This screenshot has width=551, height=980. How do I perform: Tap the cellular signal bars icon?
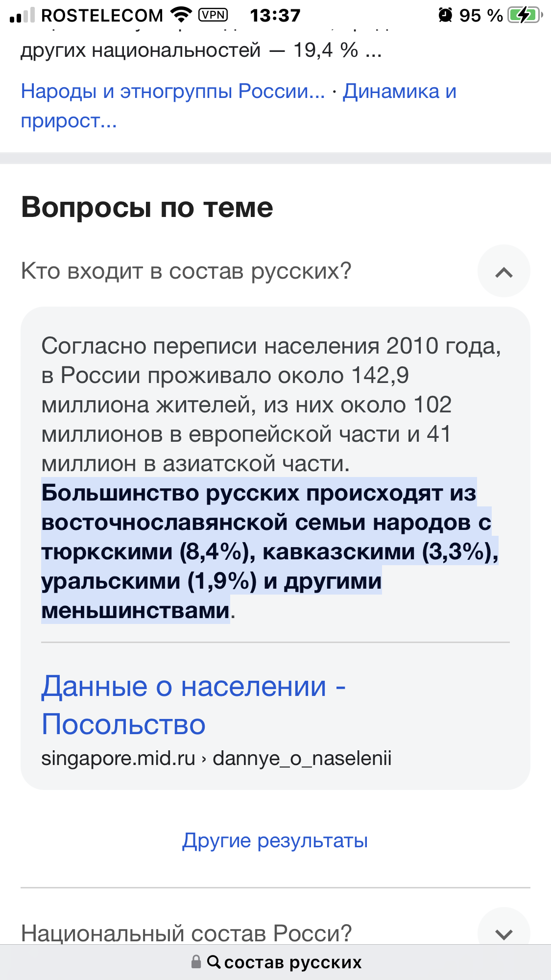pyautogui.click(x=22, y=16)
